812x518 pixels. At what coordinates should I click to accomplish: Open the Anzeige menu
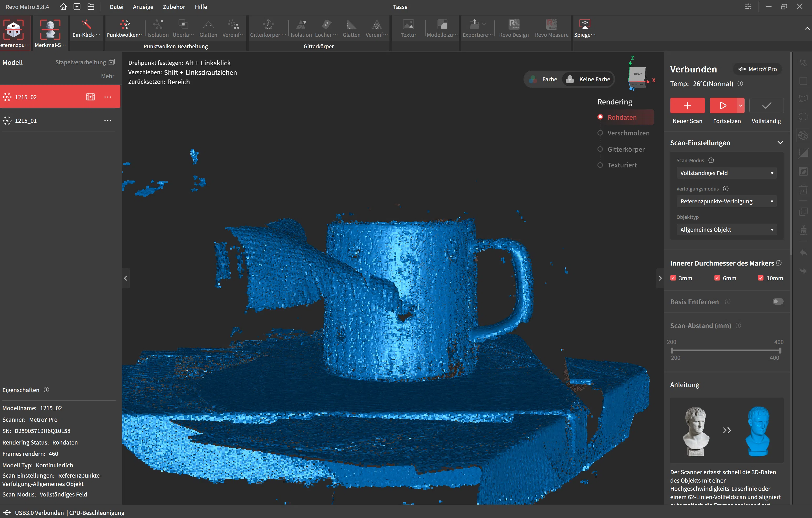143,7
